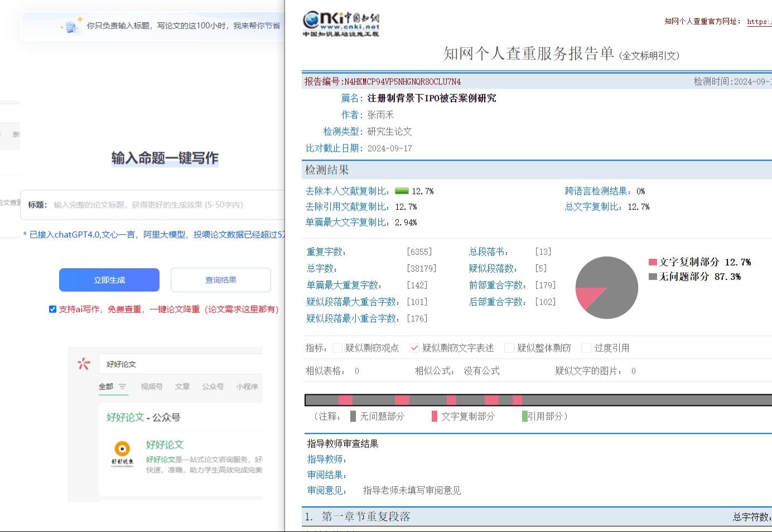Click the 研究生论文 detection type value

coord(389,132)
